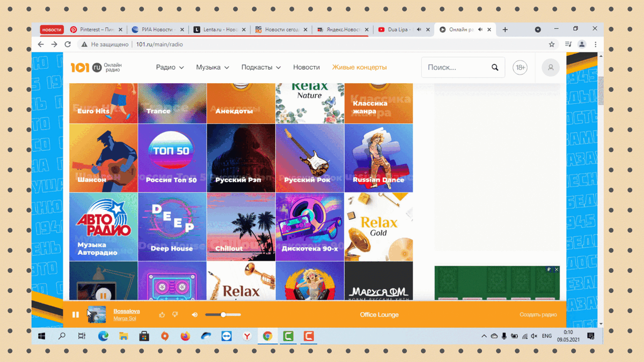Expand the Радио menu
Screen dimensions: 644x362
click(170, 68)
